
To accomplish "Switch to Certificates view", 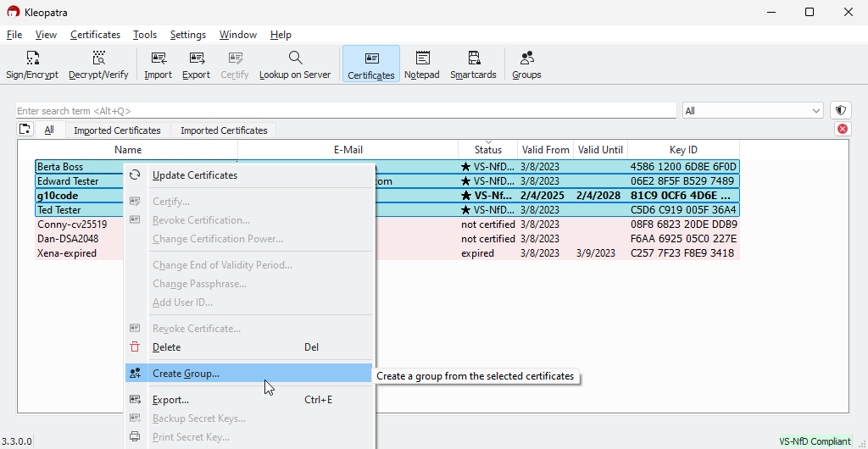I will (371, 64).
